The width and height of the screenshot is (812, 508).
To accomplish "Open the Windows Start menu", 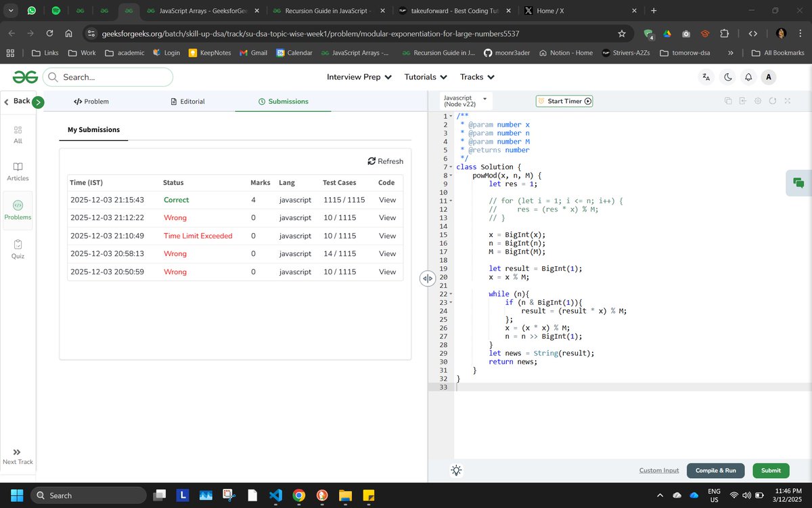I will tap(16, 495).
